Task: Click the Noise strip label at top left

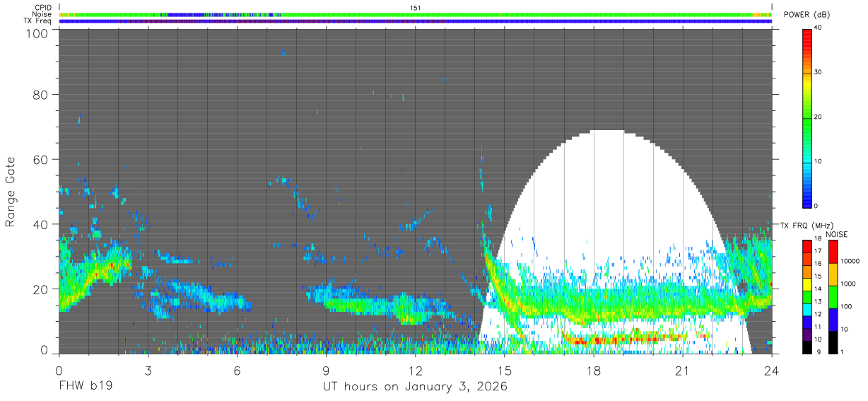Action: pos(42,14)
